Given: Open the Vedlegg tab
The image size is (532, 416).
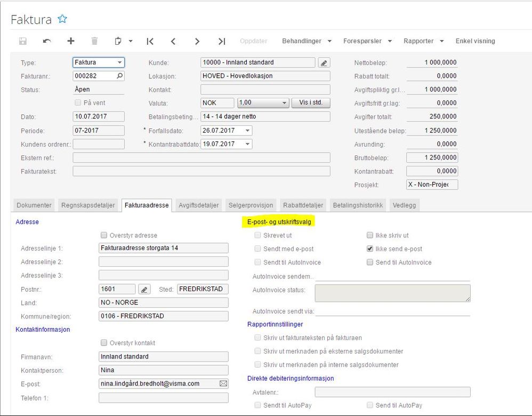Looking at the screenshot, I should click(405, 205).
